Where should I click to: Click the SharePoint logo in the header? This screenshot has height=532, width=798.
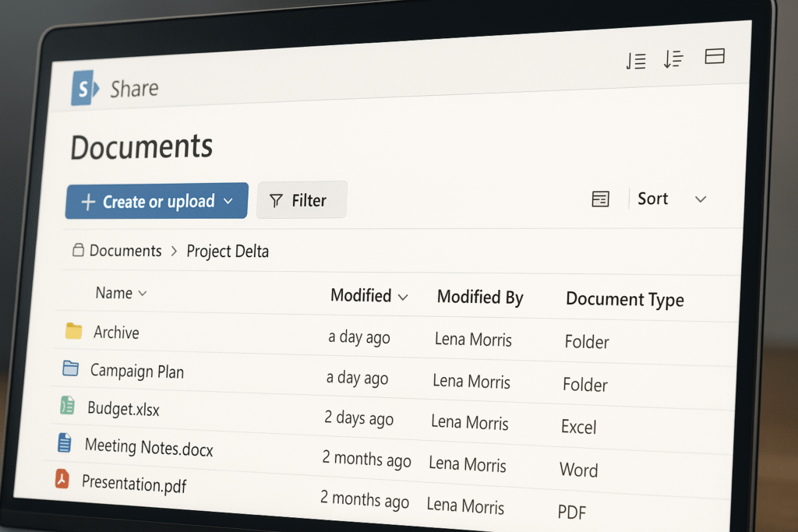[83, 88]
